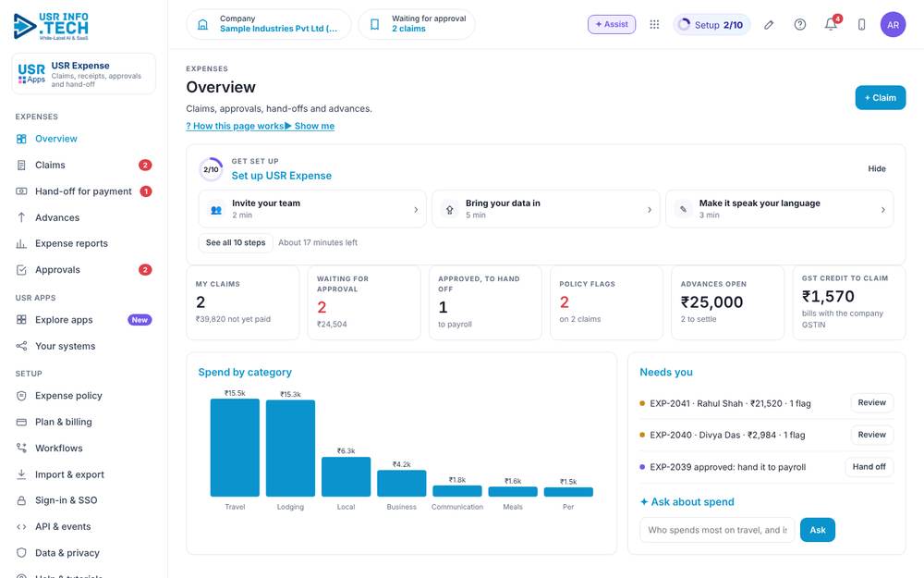Click the Local bar in chart
Image resolution: width=924 pixels, height=578 pixels.
coord(346,476)
